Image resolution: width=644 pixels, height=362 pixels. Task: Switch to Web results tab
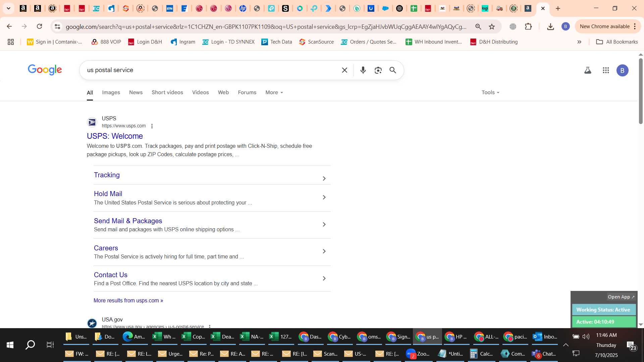[x=223, y=93]
